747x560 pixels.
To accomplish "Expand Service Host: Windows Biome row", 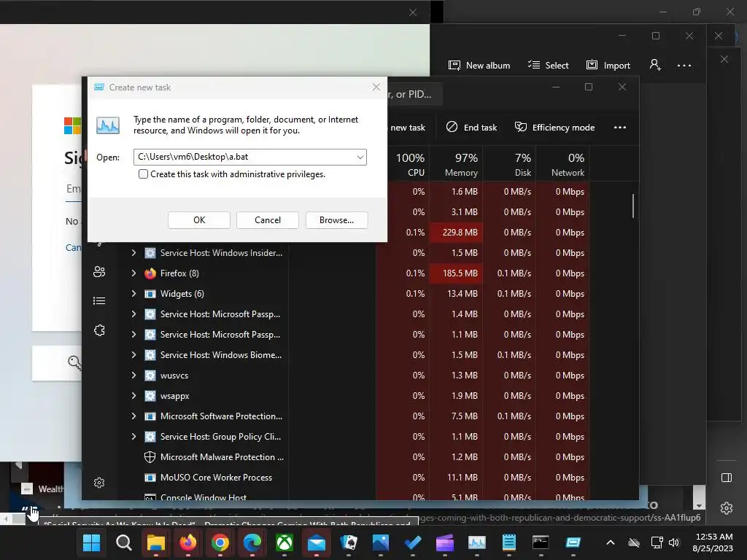I will [134, 355].
